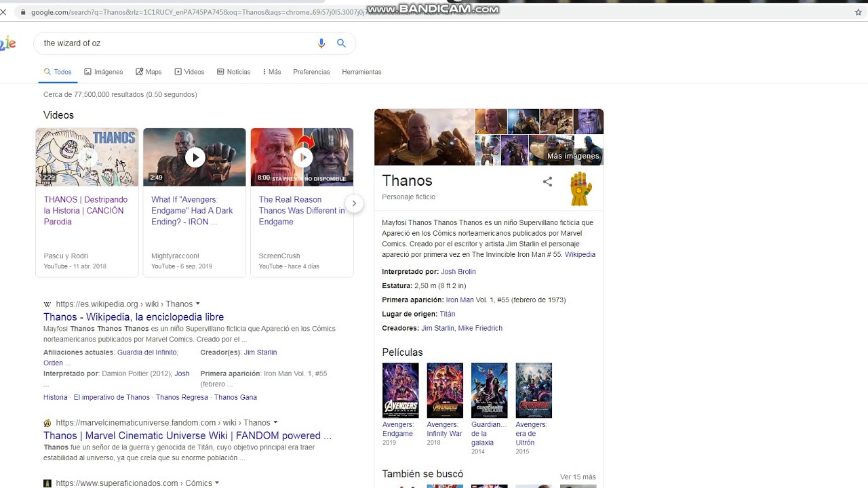Open 'The Real Reason Thanos Was Different' title
This screenshot has width=868, height=488.
(x=302, y=211)
